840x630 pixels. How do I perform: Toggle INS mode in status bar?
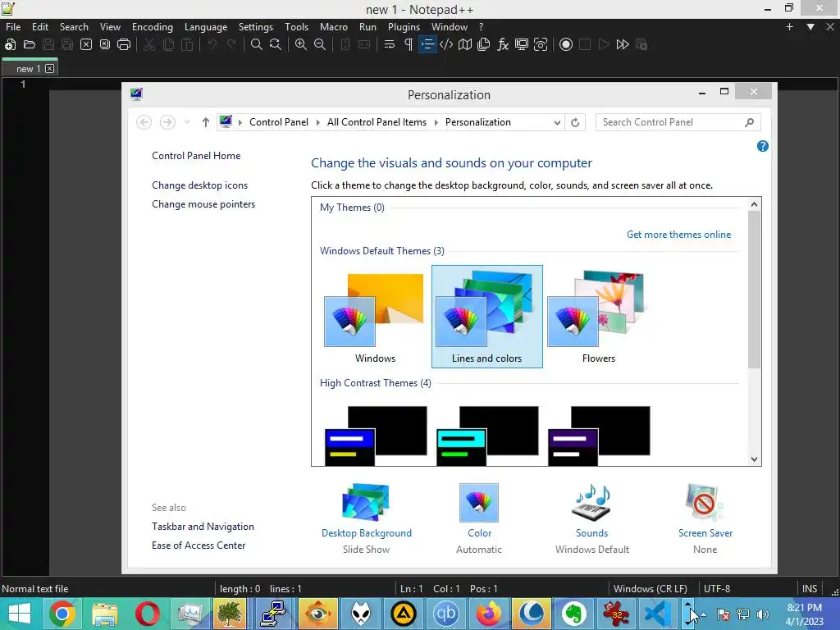point(810,589)
